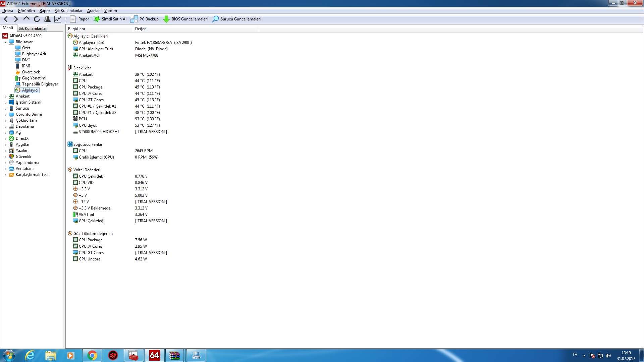Select the IPMI tree item
The width and height of the screenshot is (644, 362).
click(x=26, y=66)
